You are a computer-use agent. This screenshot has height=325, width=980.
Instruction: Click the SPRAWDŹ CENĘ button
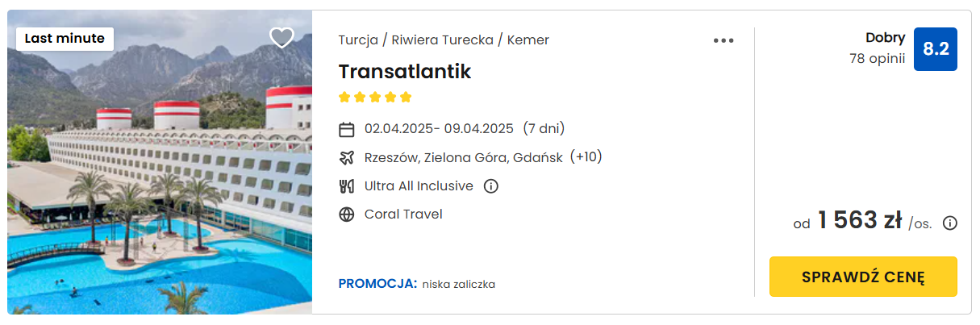click(863, 277)
